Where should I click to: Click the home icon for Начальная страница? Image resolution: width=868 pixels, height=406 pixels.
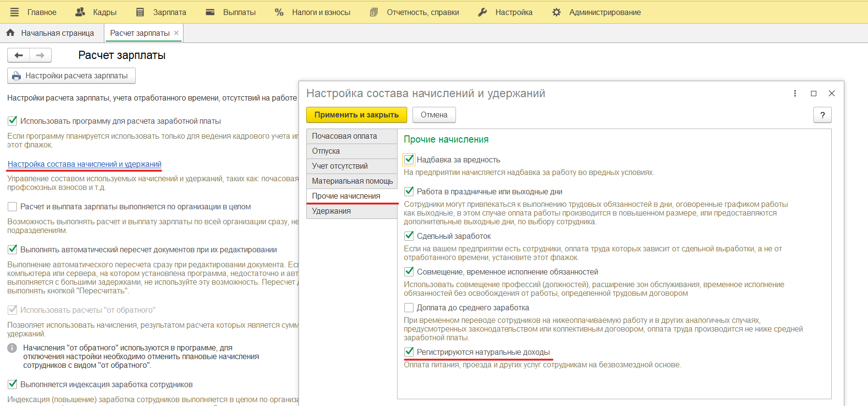pos(11,33)
